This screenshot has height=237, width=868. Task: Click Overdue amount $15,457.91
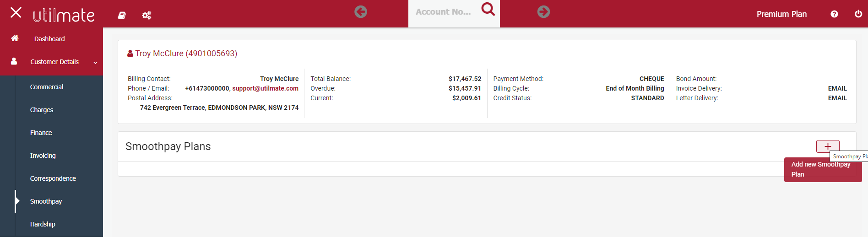pos(465,88)
